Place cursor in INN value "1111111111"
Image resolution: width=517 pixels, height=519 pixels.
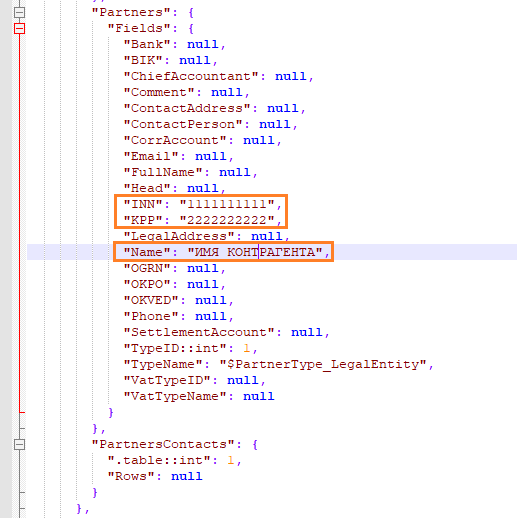[227, 204]
